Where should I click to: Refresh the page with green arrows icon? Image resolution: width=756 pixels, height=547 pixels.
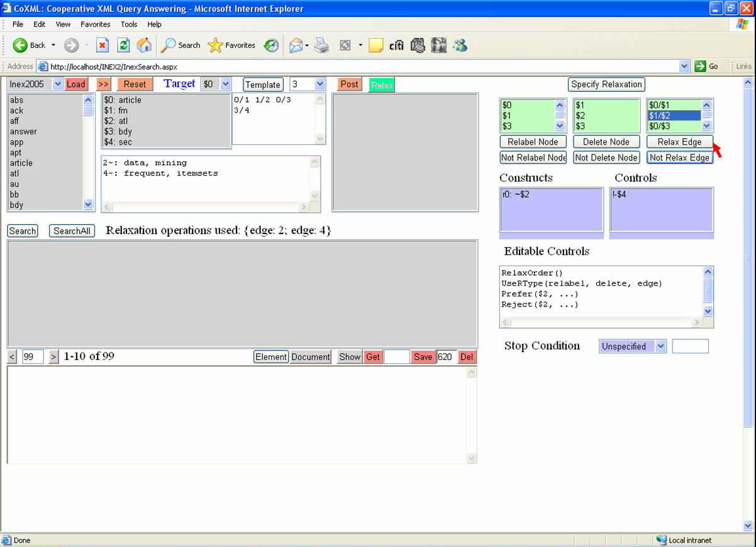(x=123, y=45)
